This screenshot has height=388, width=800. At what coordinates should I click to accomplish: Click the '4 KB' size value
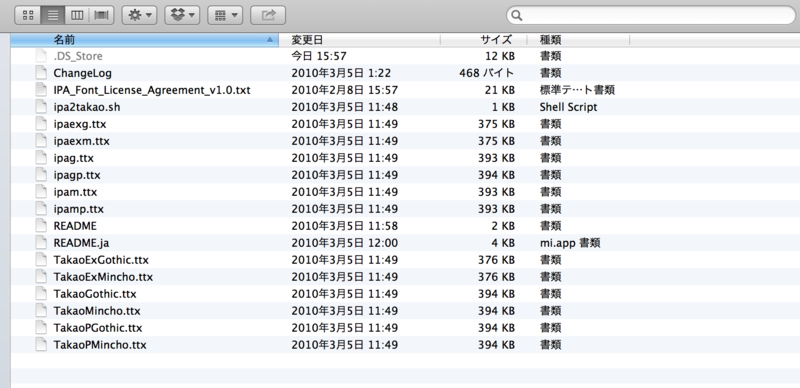click(503, 243)
